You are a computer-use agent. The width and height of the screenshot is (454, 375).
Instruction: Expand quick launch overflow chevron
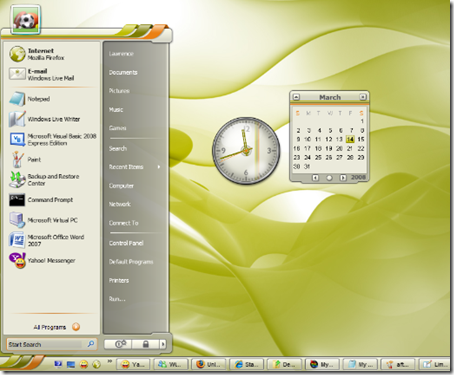pyautogui.click(x=109, y=361)
